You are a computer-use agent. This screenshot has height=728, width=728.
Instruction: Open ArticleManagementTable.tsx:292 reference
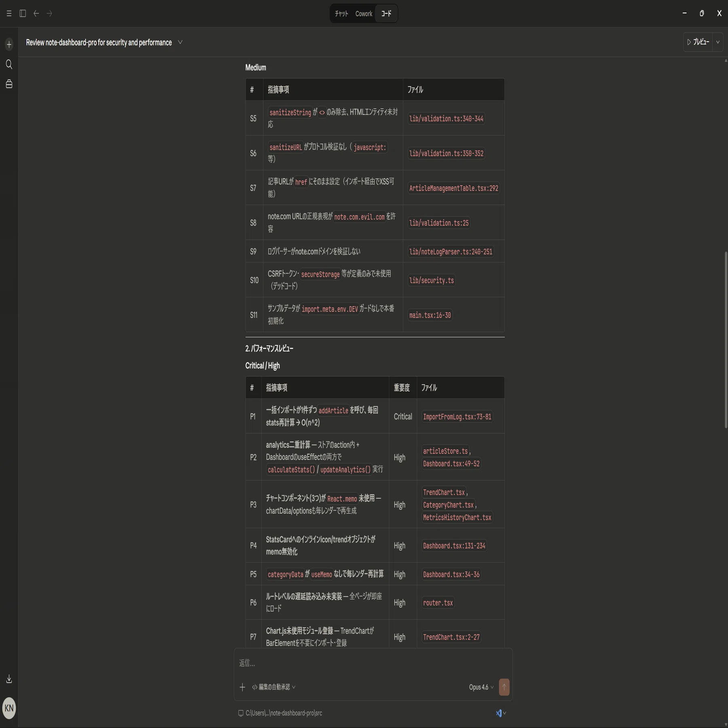click(453, 188)
